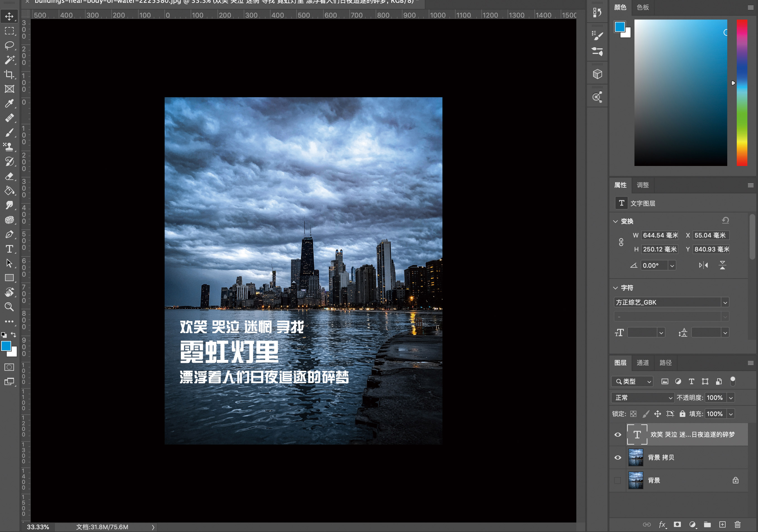
Task: Add a layer mask
Action: [x=678, y=524]
